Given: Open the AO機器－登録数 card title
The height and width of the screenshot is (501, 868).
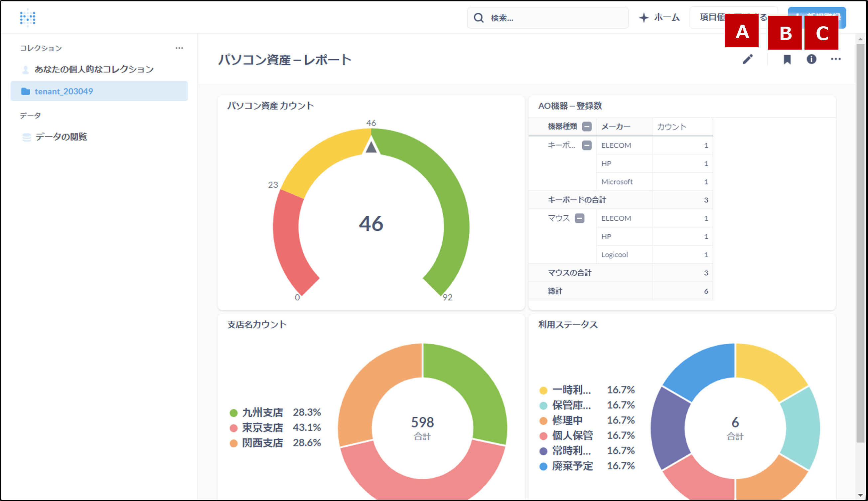Looking at the screenshot, I should (x=570, y=106).
